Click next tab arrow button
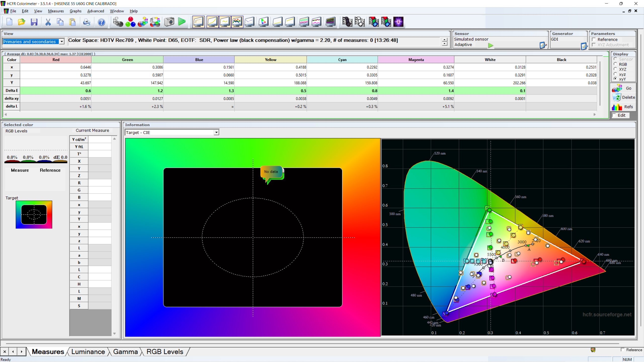The height and width of the screenshot is (362, 644). 22,352
